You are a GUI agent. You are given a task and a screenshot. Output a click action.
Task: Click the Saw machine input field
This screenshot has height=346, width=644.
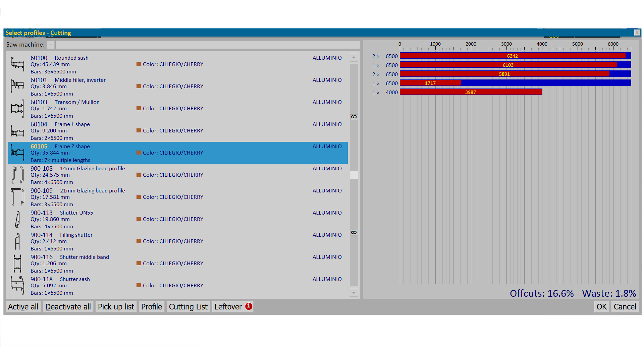(208, 45)
